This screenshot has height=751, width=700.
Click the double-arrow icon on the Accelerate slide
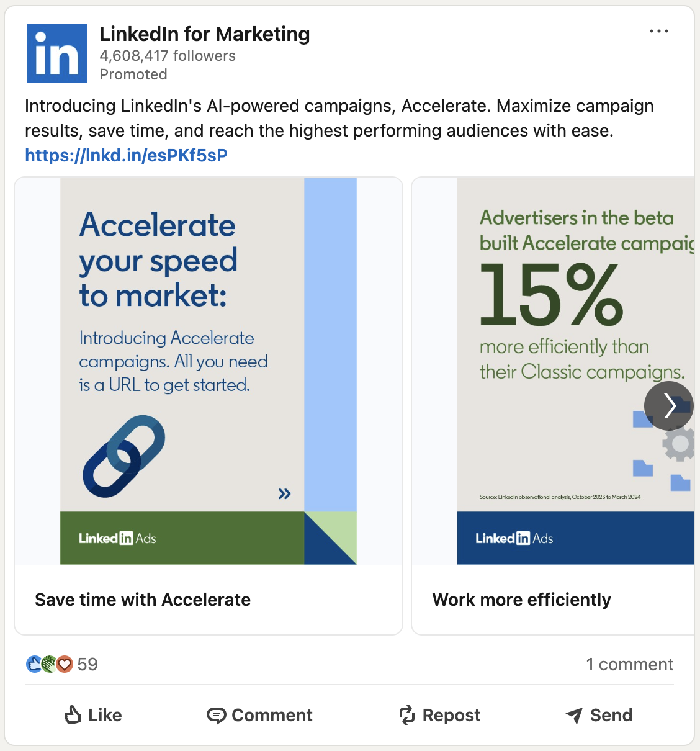285,493
